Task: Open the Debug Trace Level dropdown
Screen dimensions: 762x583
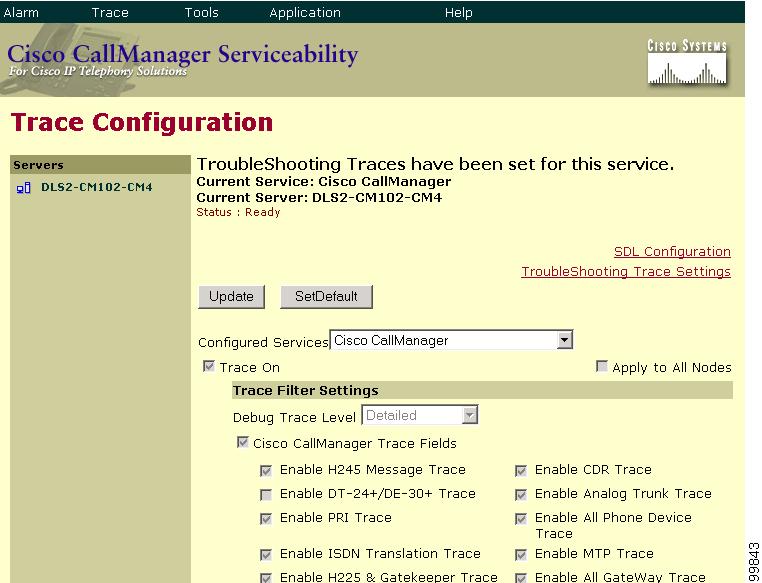Action: [x=420, y=415]
